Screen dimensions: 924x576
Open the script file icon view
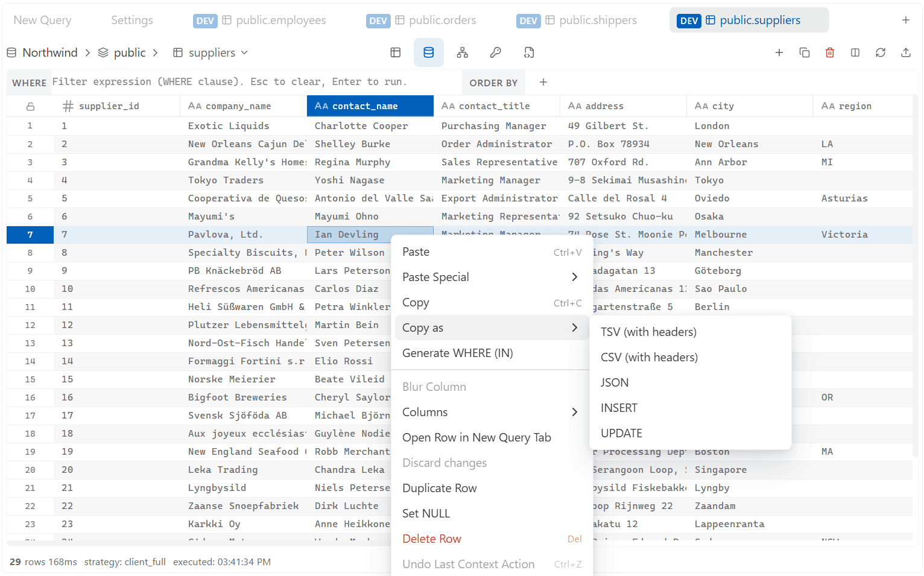(529, 52)
